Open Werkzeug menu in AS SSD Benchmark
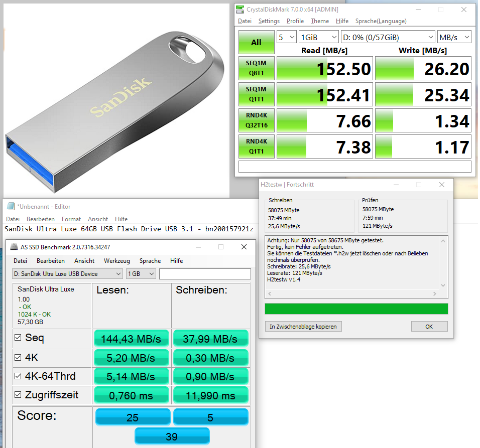This screenshot has width=480, height=448. coord(116,261)
